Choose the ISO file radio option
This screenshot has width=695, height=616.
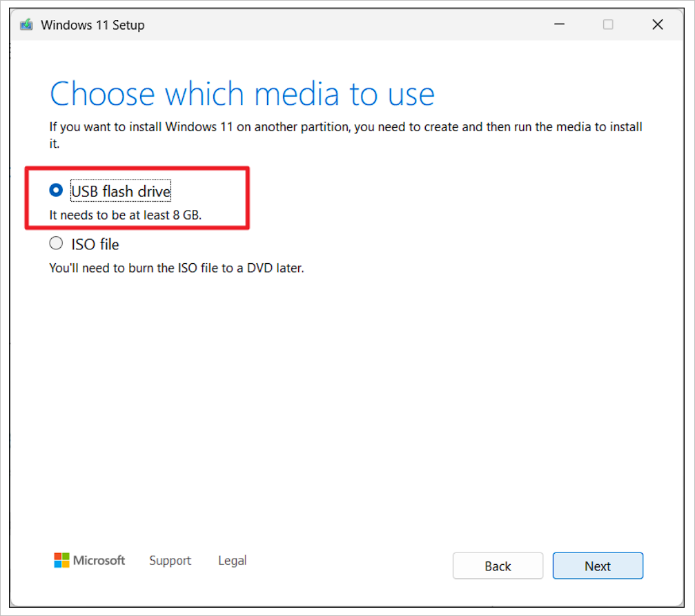click(56, 243)
